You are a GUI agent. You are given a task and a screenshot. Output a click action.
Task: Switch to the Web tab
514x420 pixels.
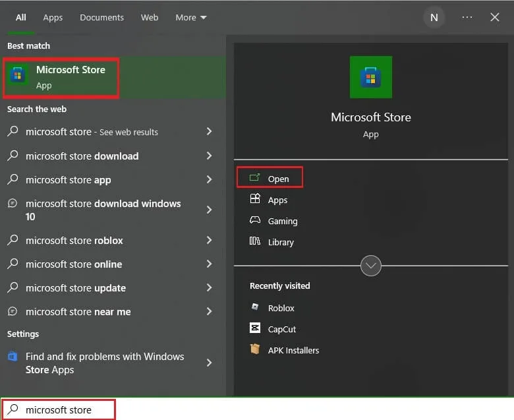pyautogui.click(x=150, y=17)
